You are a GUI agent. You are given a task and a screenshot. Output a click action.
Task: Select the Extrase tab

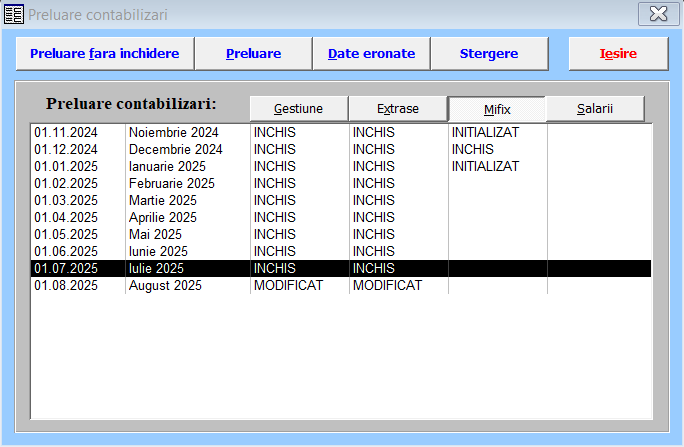[x=397, y=109]
